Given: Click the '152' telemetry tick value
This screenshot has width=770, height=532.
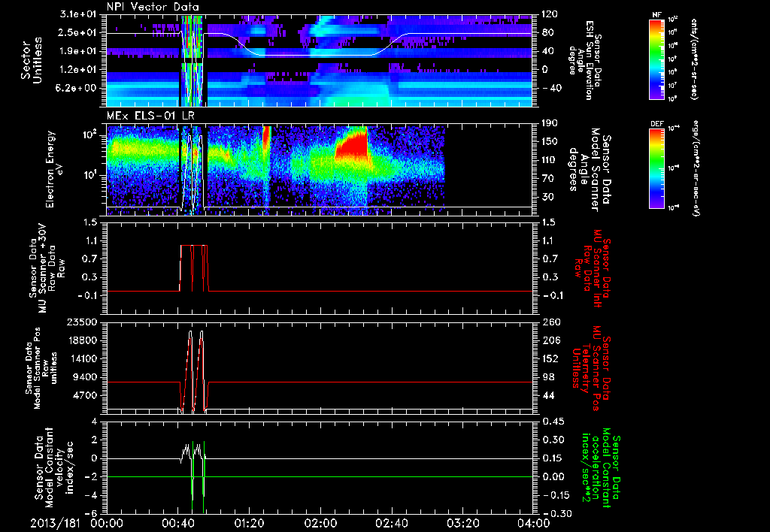Looking at the screenshot, I should click(x=550, y=358).
